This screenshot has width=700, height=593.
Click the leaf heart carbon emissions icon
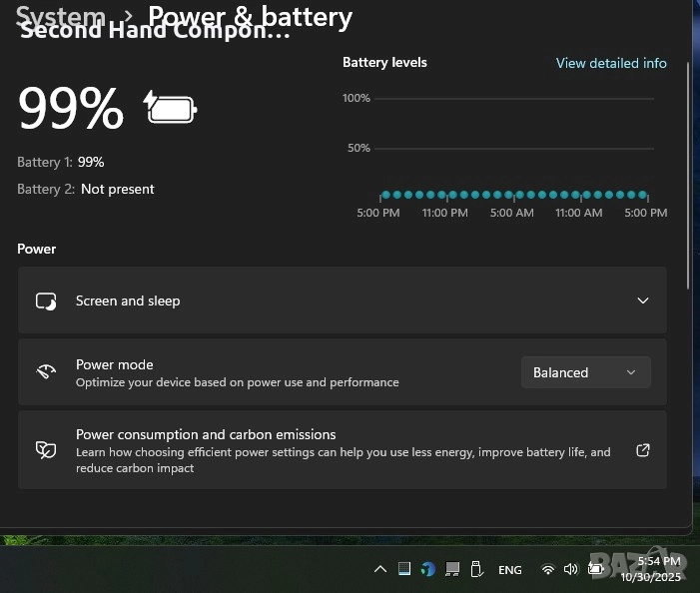[46, 450]
